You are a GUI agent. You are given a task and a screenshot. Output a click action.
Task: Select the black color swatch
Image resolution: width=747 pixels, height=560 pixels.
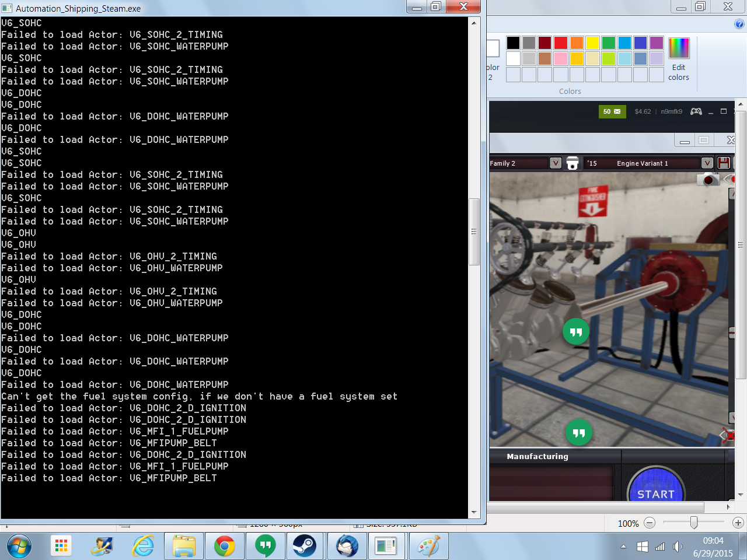(x=513, y=43)
